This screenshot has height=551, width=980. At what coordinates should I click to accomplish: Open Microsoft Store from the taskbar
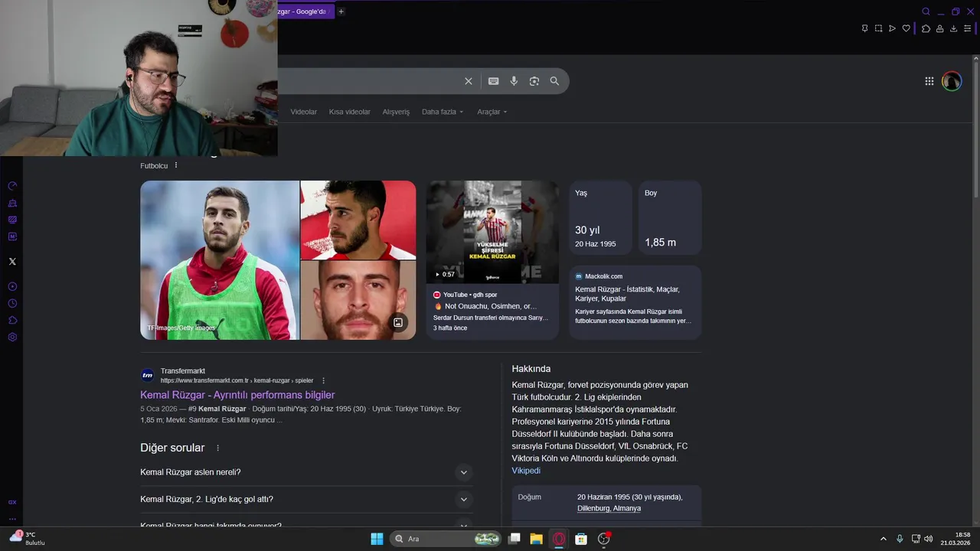tap(581, 539)
